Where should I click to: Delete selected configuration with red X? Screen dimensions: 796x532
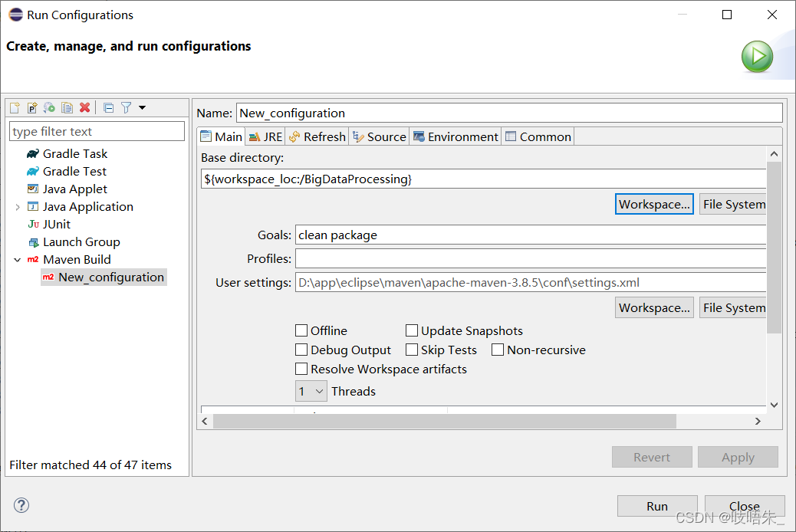(x=85, y=107)
